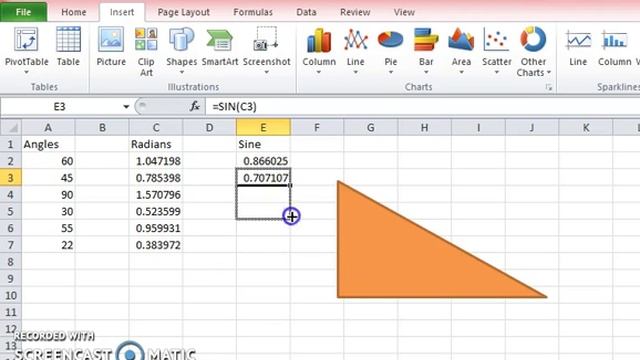This screenshot has height=360, width=640.
Task: Click the Select All corner button
Action: click(x=11, y=128)
